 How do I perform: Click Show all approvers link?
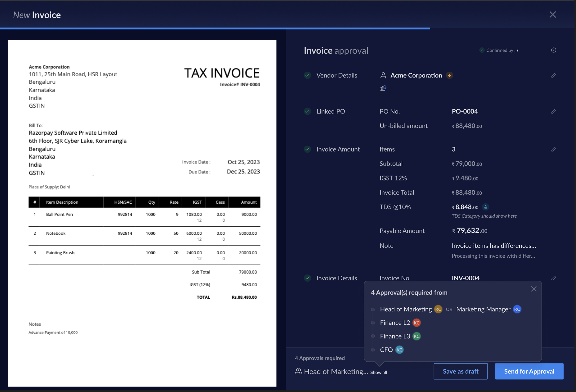click(379, 372)
